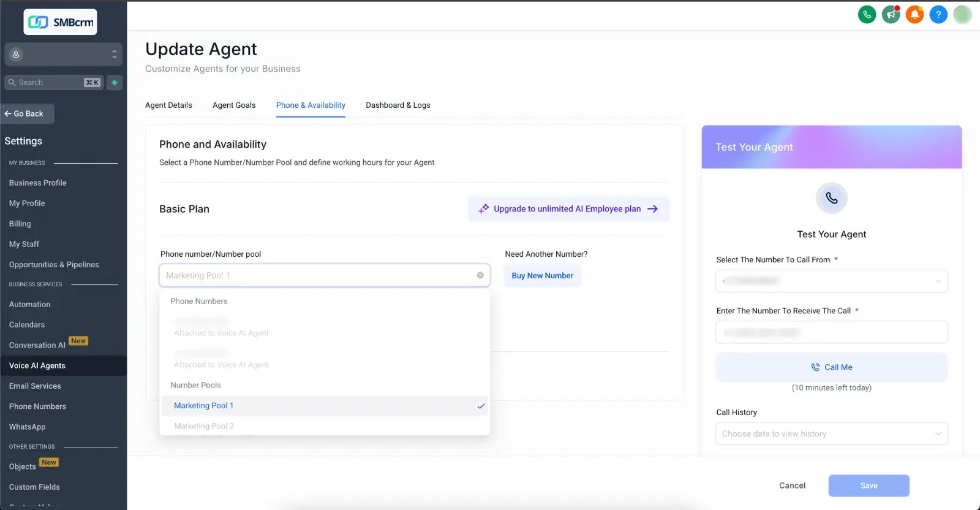Click the 'Phone Numbers' group heading in the list
Screen dimensions: 980x510
[x=199, y=301]
